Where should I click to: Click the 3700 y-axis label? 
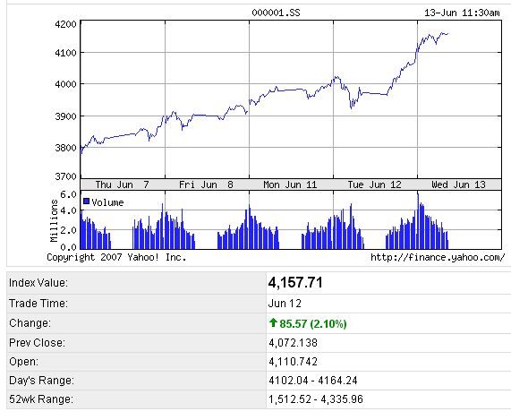point(66,176)
